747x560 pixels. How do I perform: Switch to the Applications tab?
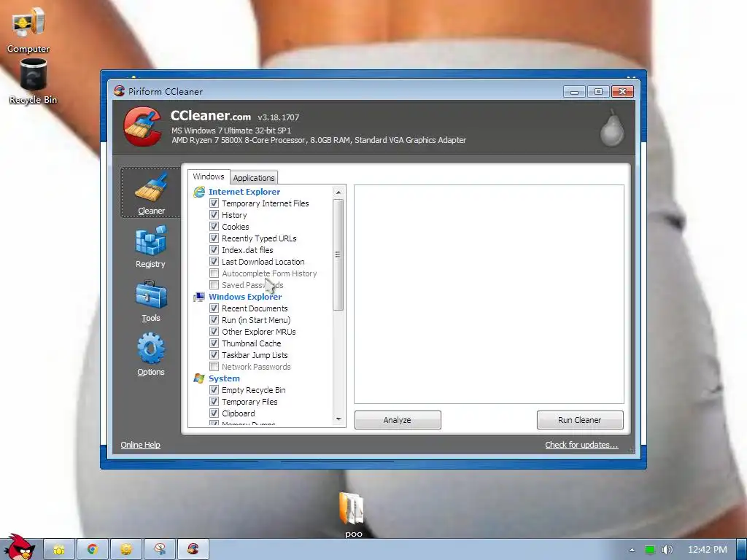point(253,178)
